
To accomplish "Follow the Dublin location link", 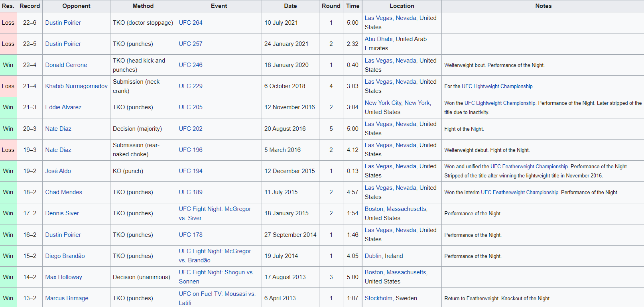I will click(373, 256).
